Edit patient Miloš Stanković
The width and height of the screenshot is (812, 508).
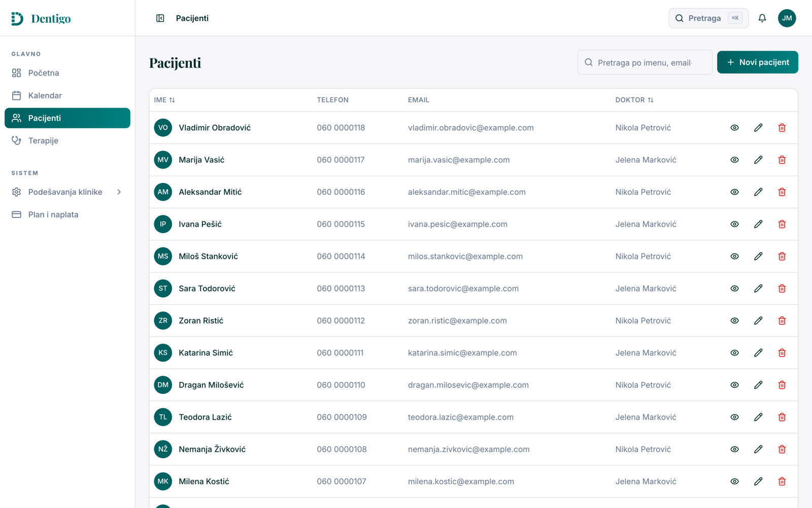click(758, 257)
